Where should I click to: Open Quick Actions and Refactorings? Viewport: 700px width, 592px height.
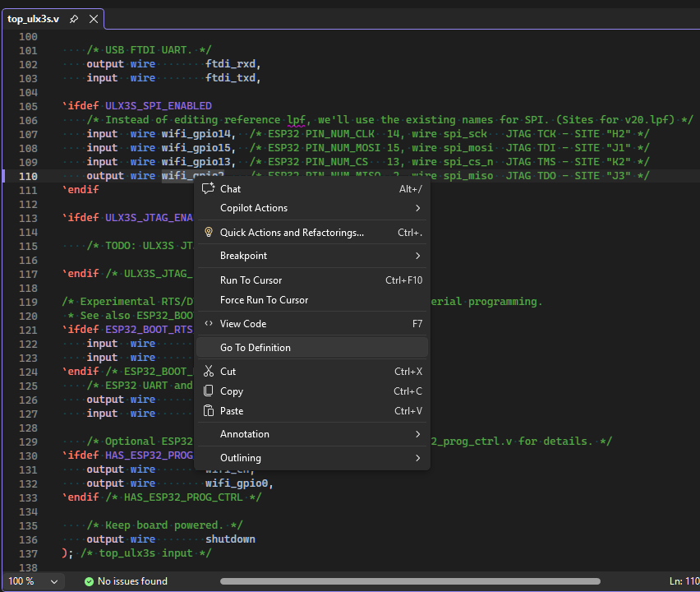[312, 233]
